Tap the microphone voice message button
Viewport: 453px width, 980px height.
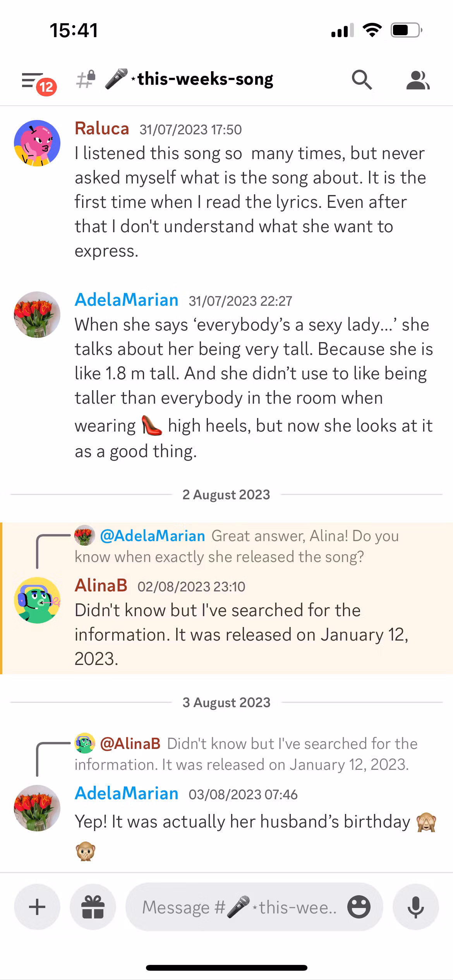[x=416, y=907]
